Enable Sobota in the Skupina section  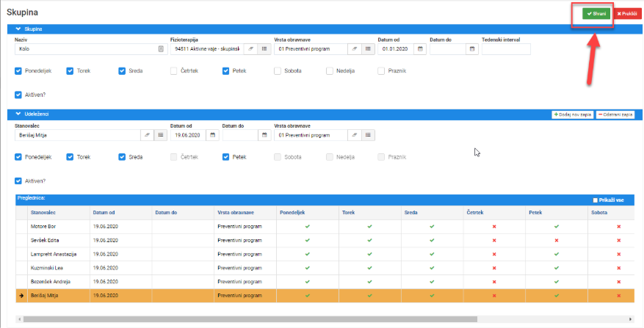[x=278, y=71]
